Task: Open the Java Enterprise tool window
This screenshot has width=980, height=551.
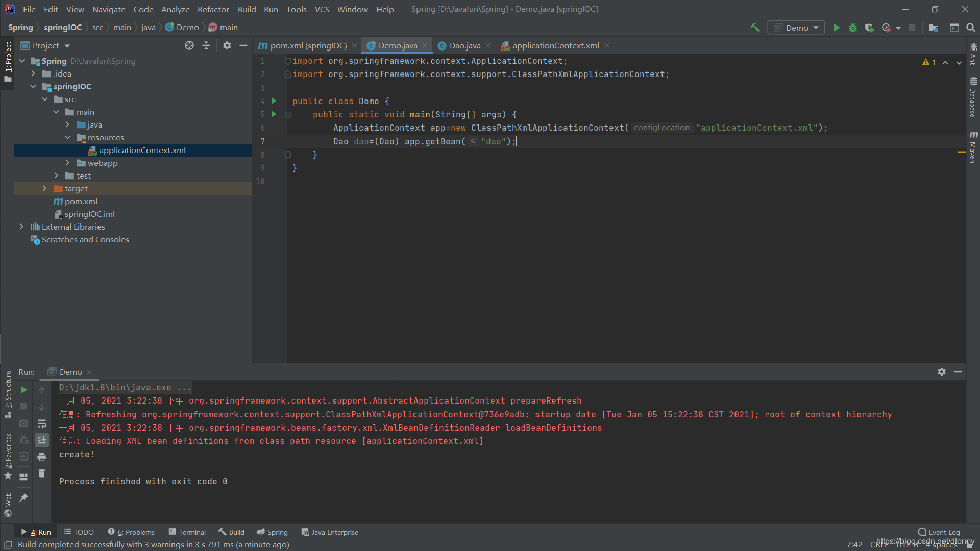Action: pos(330,532)
